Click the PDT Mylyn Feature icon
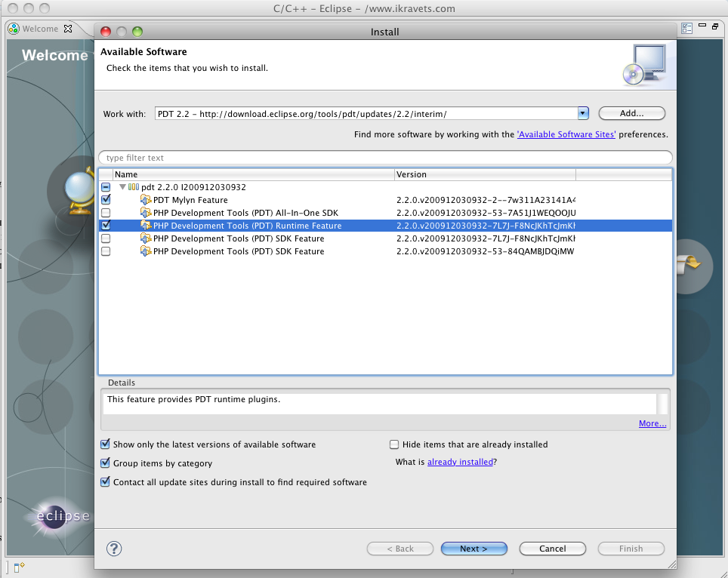Image resolution: width=728 pixels, height=578 pixels. click(x=146, y=200)
